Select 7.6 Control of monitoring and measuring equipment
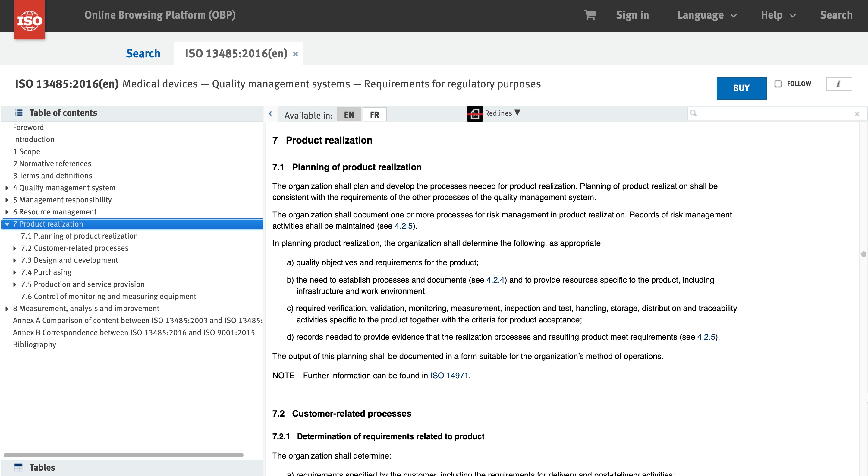Screen dimensions: 868x476 108,297
